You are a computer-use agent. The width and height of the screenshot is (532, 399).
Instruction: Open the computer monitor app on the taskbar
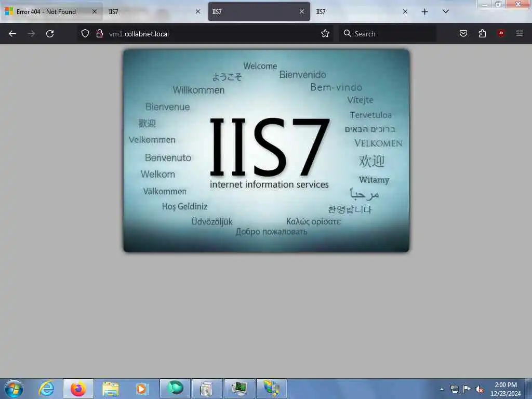(239, 389)
